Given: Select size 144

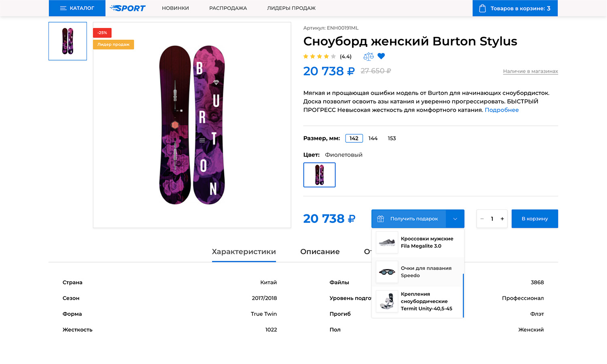Looking at the screenshot, I should 373,138.
